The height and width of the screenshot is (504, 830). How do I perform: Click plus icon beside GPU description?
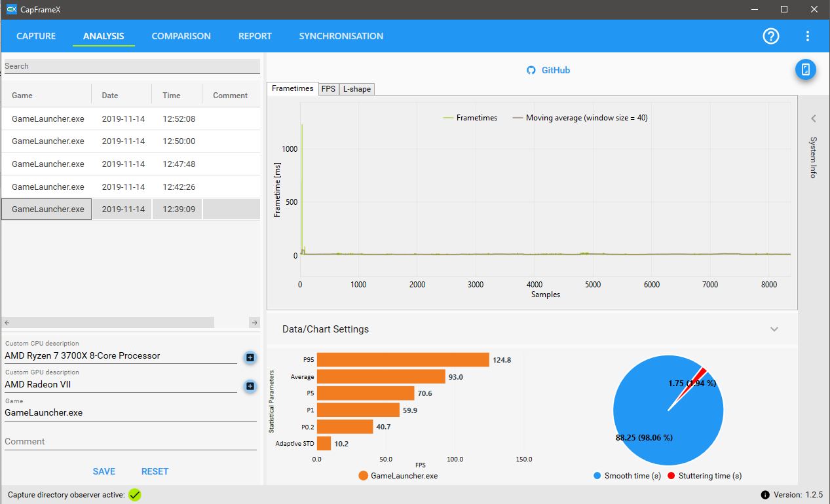pos(250,386)
